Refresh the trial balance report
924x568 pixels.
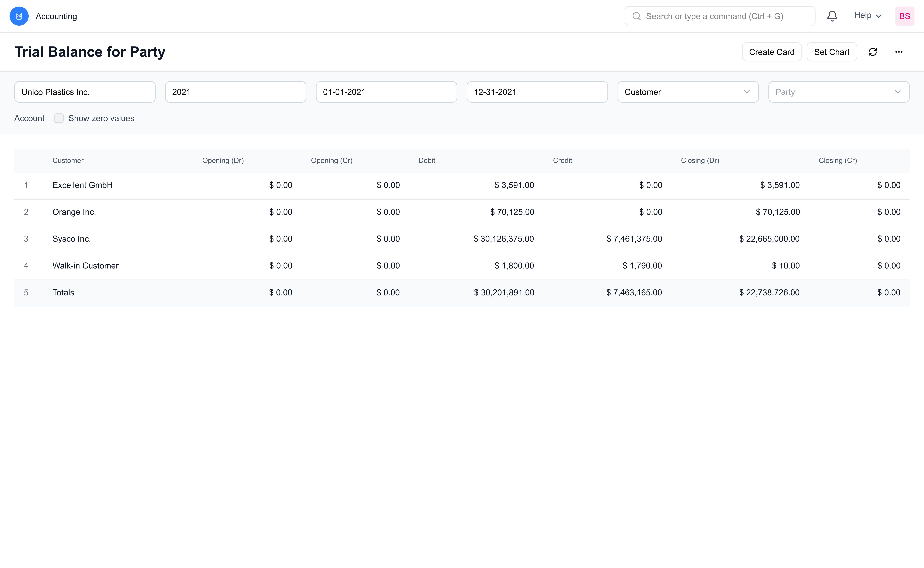(x=873, y=52)
